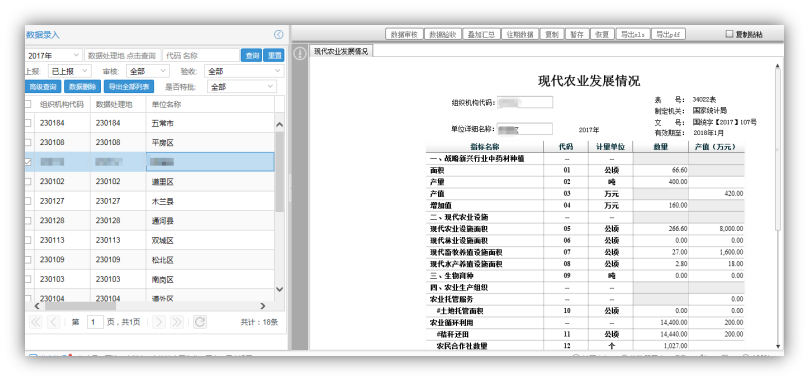This screenshot has height=382, width=810.
Task: Click the report vertical scrollbar thumb
Action: pyautogui.click(x=778, y=150)
